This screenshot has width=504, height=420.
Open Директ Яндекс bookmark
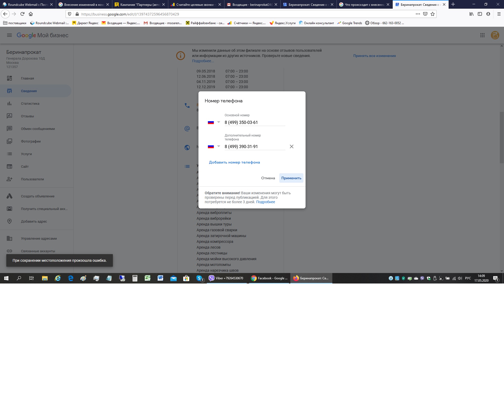(85, 23)
